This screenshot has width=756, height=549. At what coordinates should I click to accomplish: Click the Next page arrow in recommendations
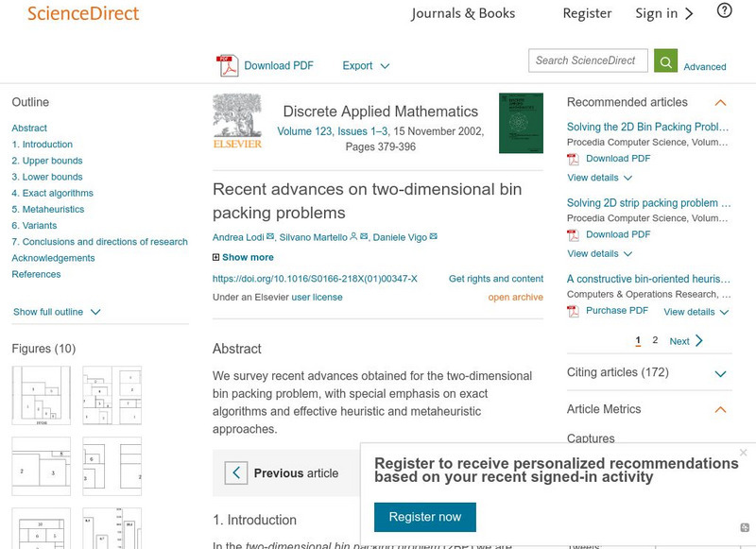click(x=699, y=341)
